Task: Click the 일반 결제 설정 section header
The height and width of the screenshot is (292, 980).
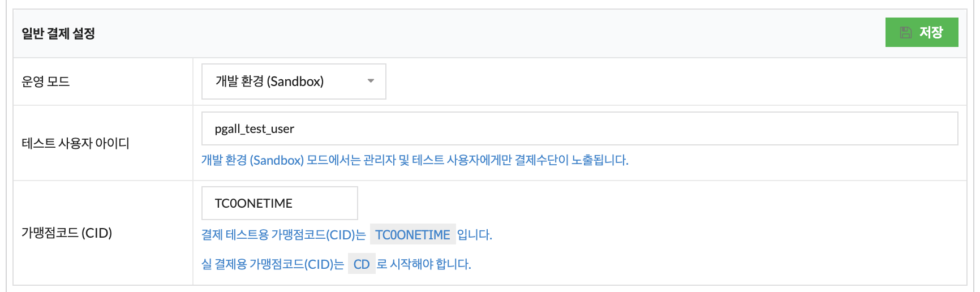Action: point(58,33)
